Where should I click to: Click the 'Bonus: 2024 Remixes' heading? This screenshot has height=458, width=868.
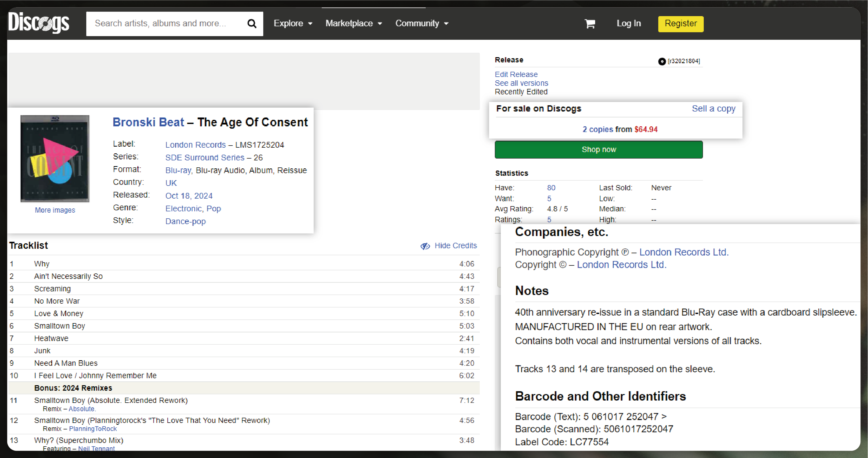(73, 388)
